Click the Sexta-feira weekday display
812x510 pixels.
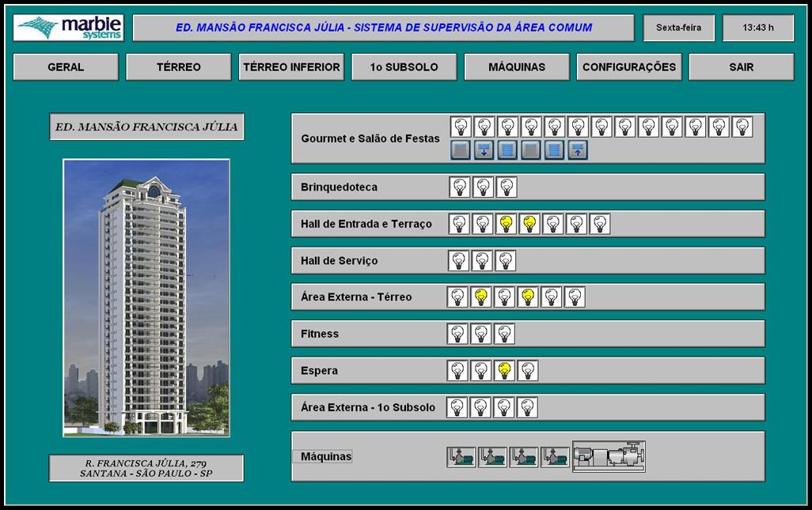point(679,28)
